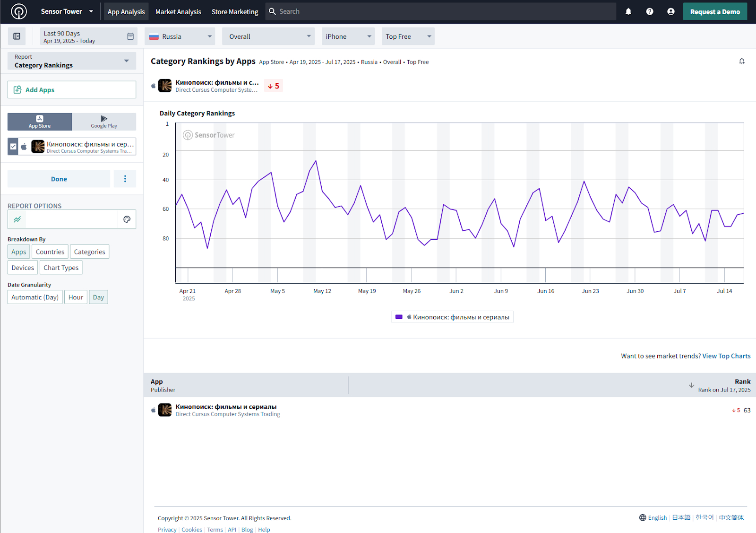Switch to Market Analysis tab
Viewport: 756px width, 533px height.
point(178,12)
